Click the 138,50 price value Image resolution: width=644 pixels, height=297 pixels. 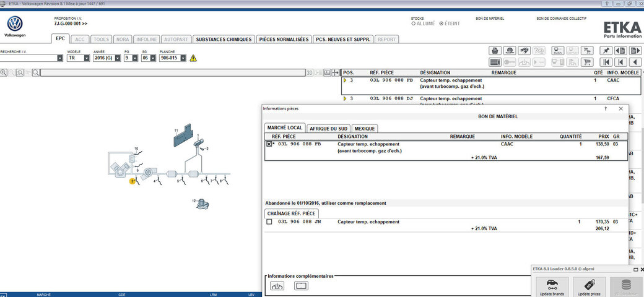point(602,144)
